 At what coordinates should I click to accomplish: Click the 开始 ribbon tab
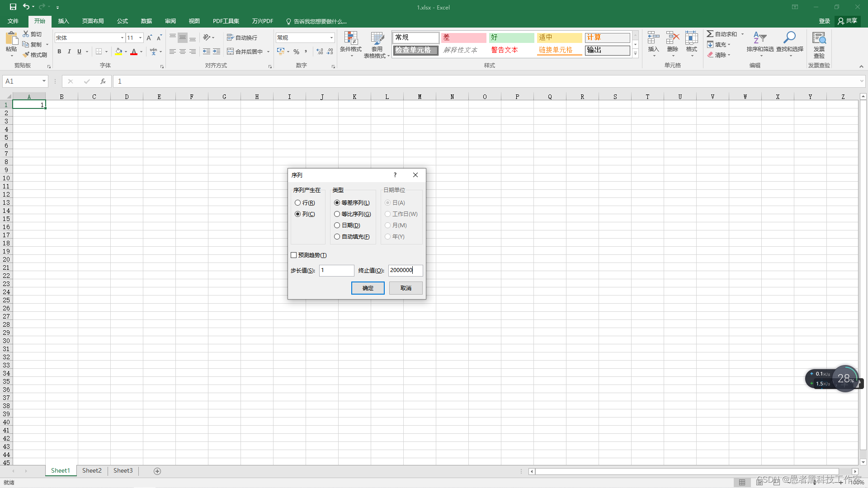tap(40, 21)
